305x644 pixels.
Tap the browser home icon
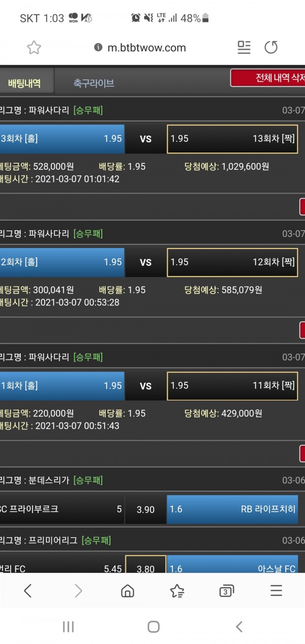128,590
